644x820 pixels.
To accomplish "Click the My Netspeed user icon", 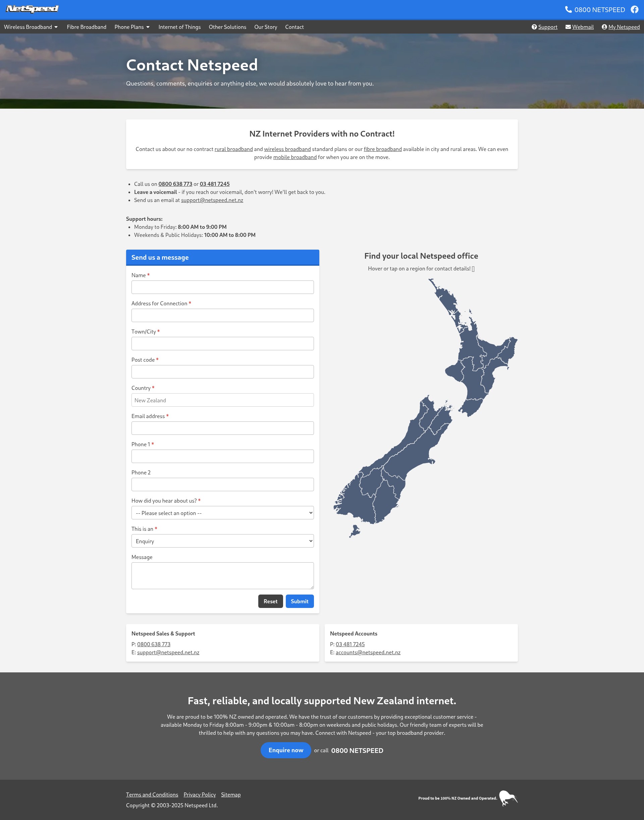I will coord(604,27).
